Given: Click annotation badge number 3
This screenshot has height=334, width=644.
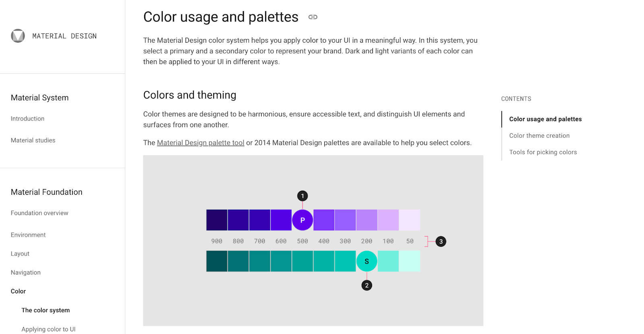Looking at the screenshot, I should coord(441,241).
